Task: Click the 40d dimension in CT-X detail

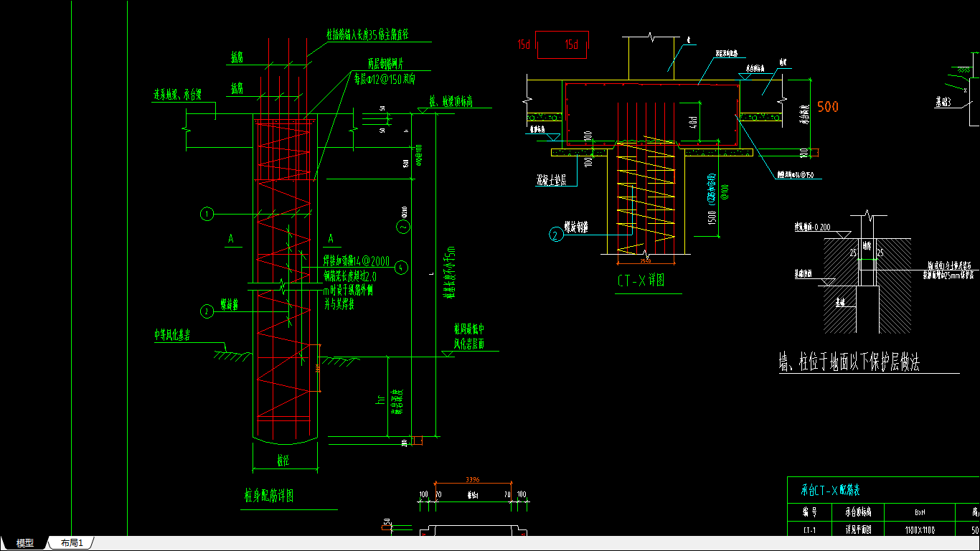Action: 693,122
